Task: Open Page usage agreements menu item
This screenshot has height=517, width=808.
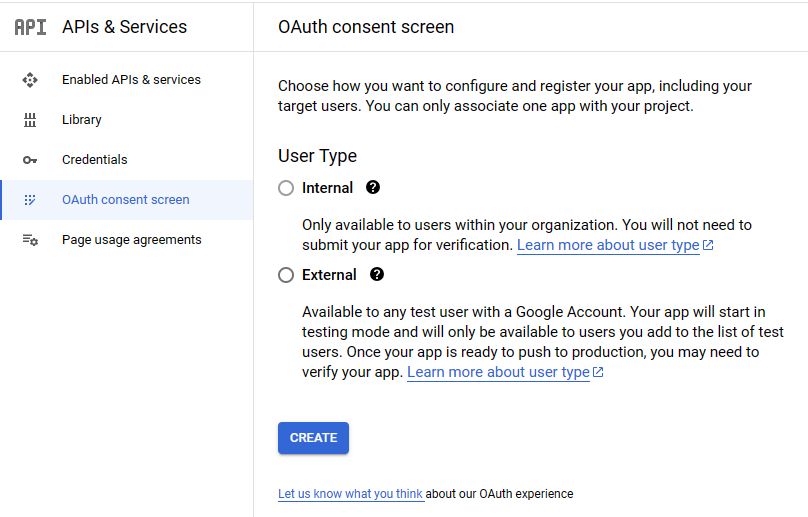Action: pyautogui.click(x=132, y=240)
